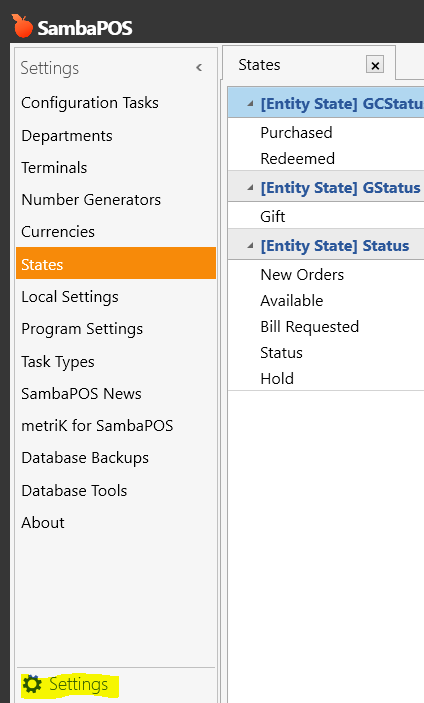Click the gear icon beside Settings
This screenshot has height=703, width=424.
[32, 684]
